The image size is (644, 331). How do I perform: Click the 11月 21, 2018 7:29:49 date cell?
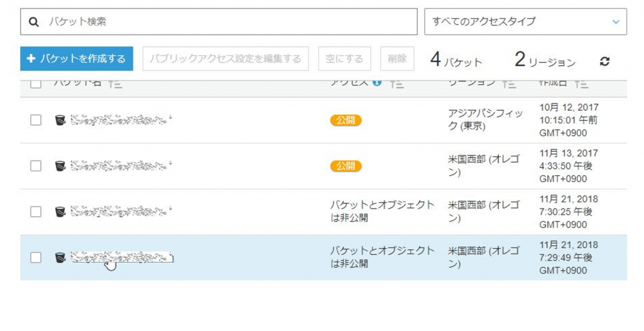pos(569,258)
